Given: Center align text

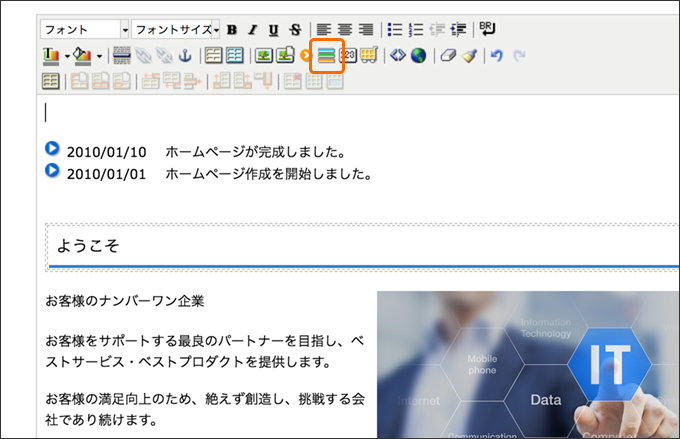Looking at the screenshot, I should point(345,29).
